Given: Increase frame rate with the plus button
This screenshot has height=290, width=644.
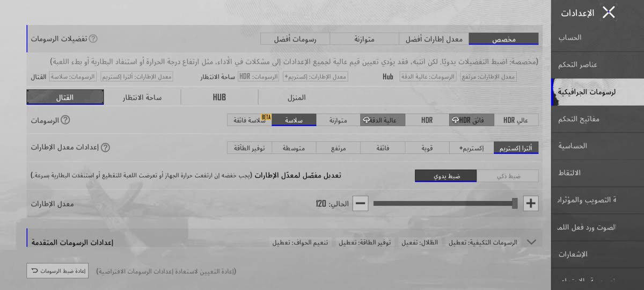Looking at the screenshot, I should coord(531,204).
